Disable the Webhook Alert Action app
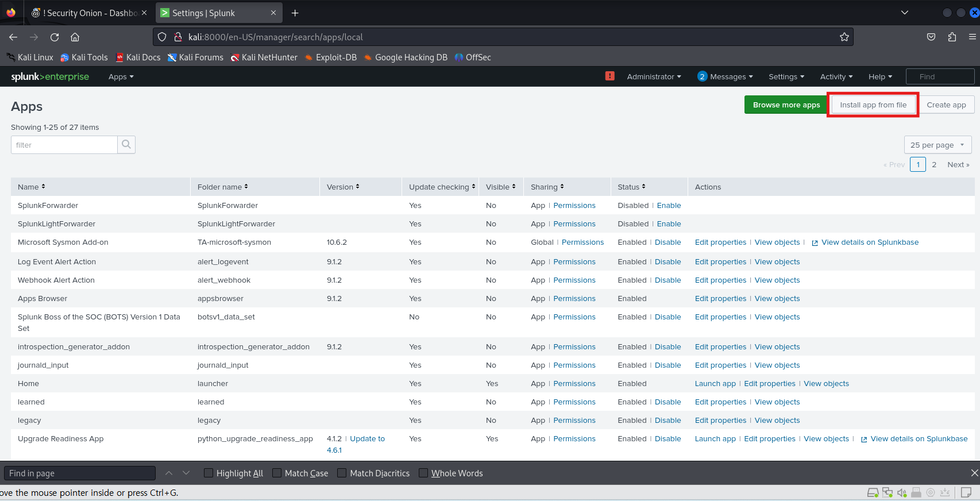 pyautogui.click(x=668, y=280)
